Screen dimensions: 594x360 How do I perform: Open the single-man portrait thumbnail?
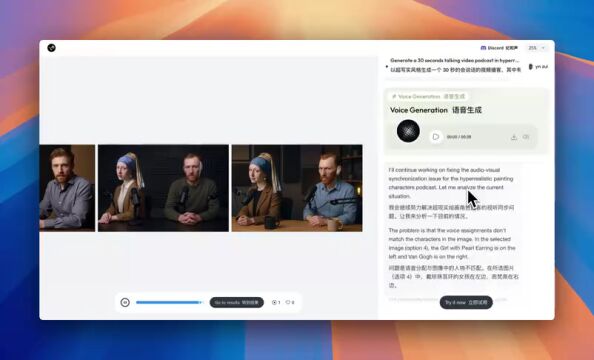[x=67, y=188]
